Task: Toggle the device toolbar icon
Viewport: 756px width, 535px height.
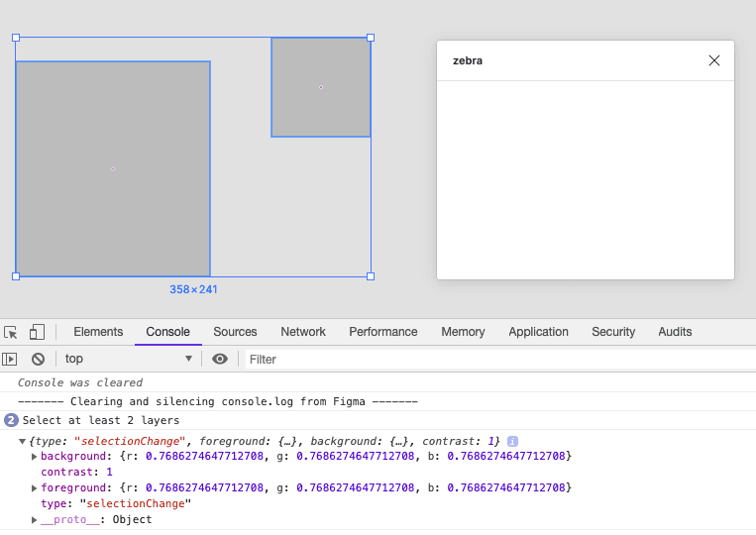Action: [37, 332]
